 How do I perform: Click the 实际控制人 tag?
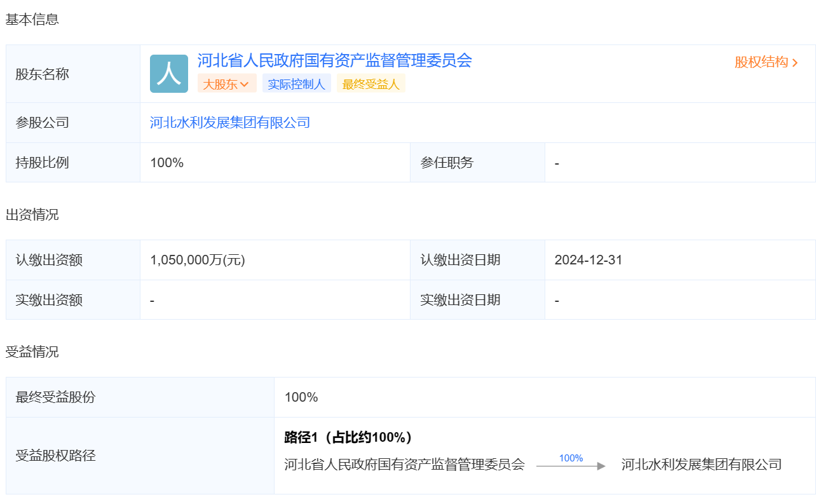tap(296, 84)
